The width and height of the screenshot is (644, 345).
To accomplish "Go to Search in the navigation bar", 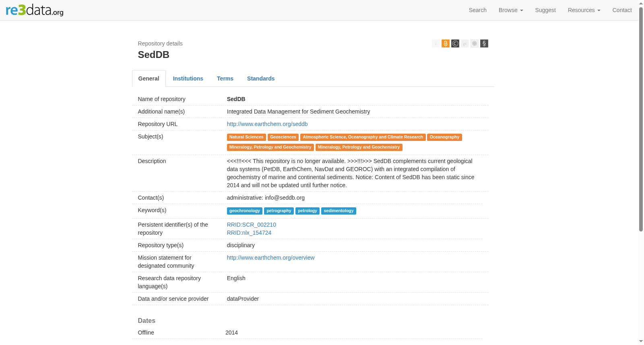I will point(478,10).
